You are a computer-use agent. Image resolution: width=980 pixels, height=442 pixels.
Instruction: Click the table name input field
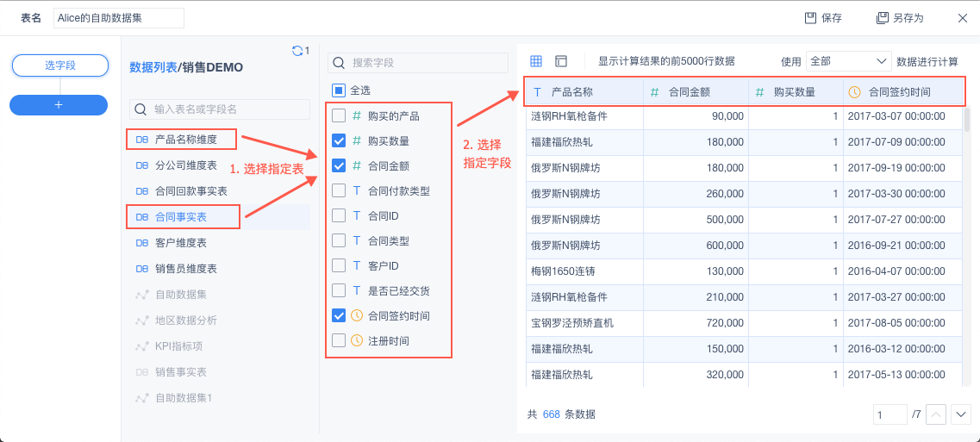click(x=119, y=18)
